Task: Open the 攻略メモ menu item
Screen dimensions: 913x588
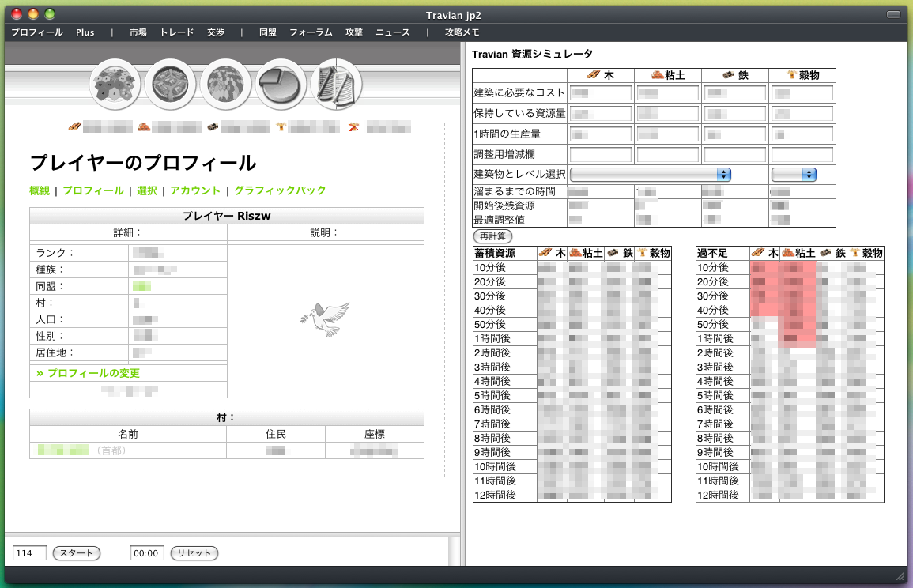Action: [x=462, y=32]
